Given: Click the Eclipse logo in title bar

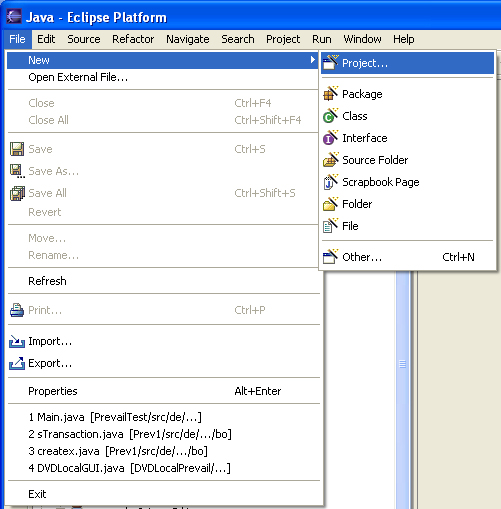Looking at the screenshot, I should [14, 16].
